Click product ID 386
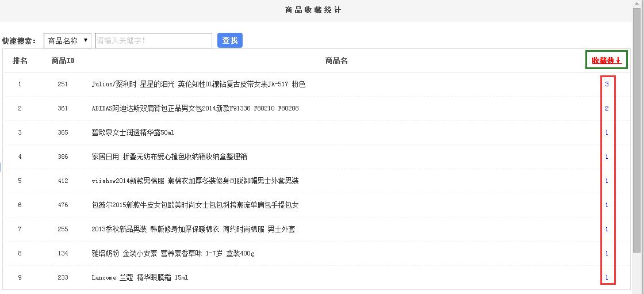Viewport: 644px width, 294px height. click(63, 156)
